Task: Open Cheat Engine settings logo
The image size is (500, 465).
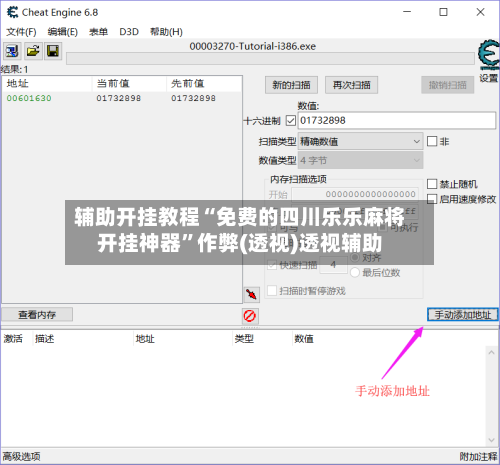Action: click(489, 55)
